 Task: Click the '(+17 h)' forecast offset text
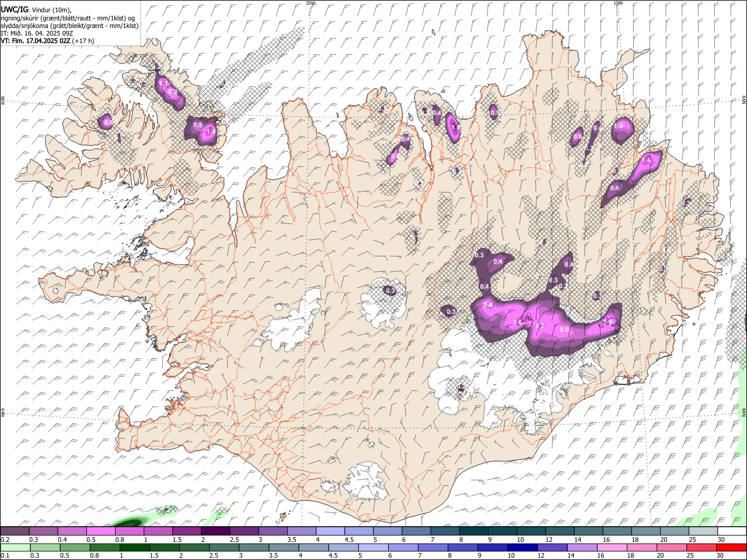tap(83, 41)
